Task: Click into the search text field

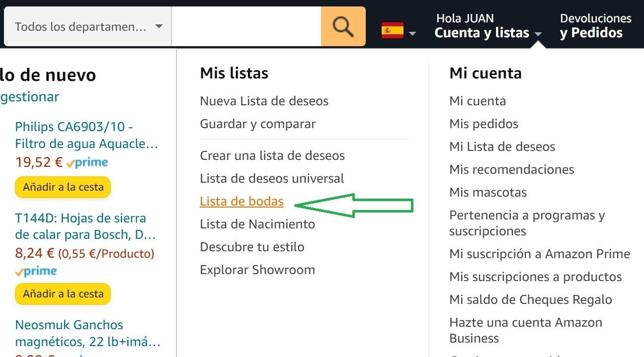Action: pos(246,26)
